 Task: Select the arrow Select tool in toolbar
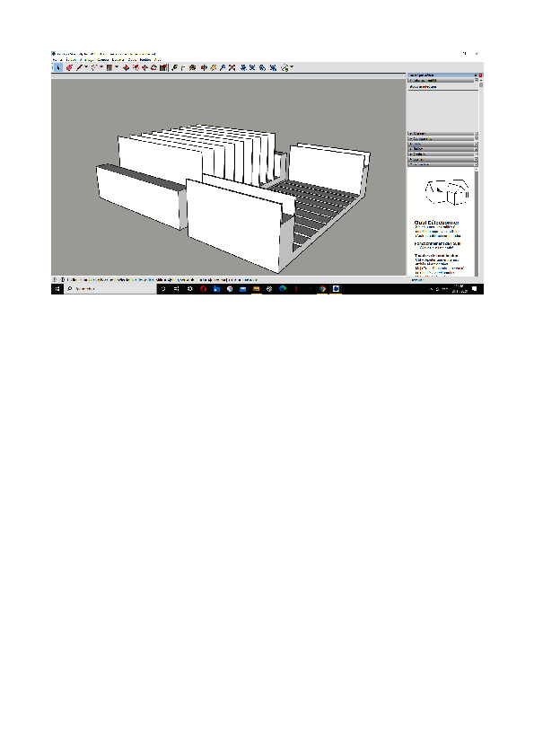[59, 67]
